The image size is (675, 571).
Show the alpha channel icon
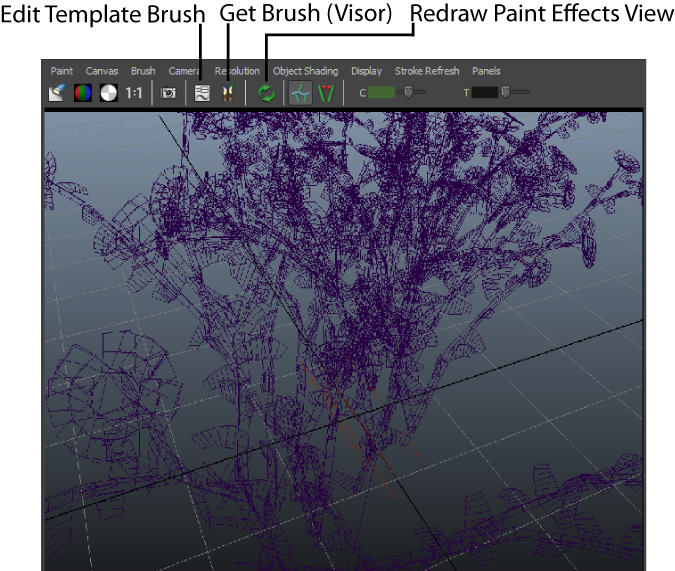click(x=108, y=93)
